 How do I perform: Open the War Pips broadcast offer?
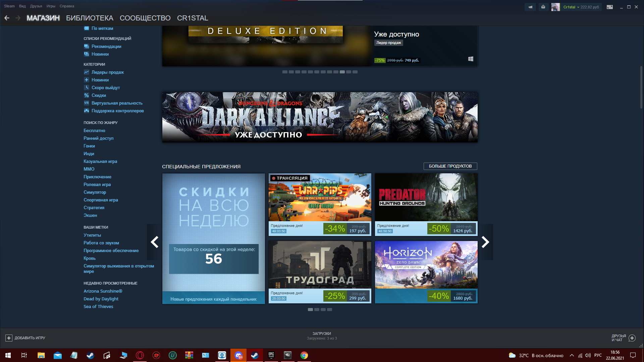tap(320, 204)
